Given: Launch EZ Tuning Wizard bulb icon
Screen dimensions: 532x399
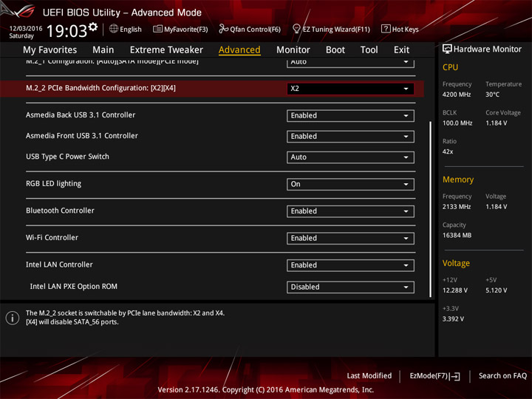Looking at the screenshot, I should coord(296,29).
